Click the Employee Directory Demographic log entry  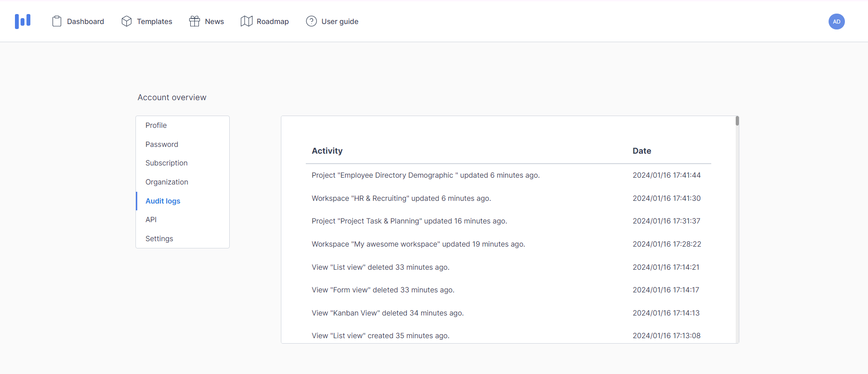(x=425, y=175)
